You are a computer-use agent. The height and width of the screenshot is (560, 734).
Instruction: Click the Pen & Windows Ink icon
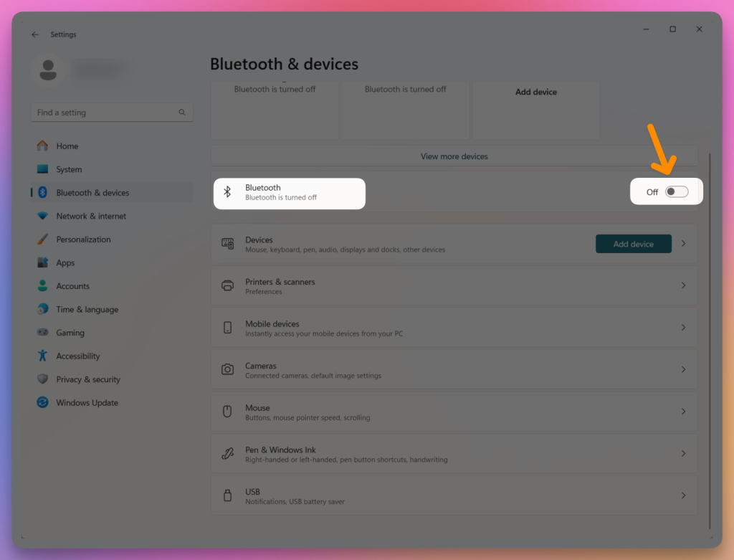227,454
